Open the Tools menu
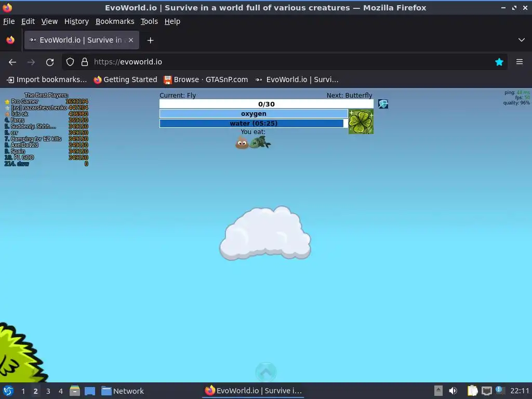The height and width of the screenshot is (399, 532). coord(149,21)
